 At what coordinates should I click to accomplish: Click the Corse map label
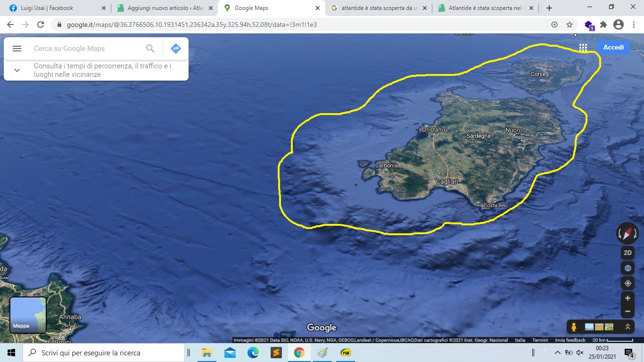pyautogui.click(x=538, y=74)
